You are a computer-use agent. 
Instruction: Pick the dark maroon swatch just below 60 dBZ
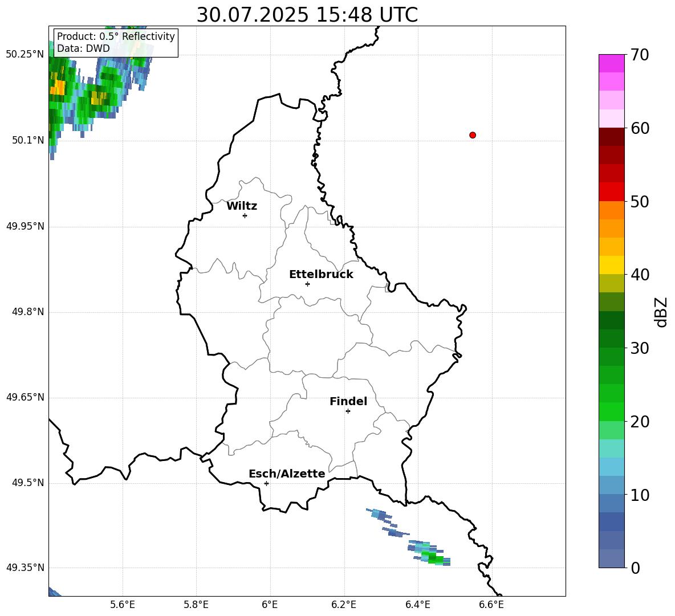pos(611,137)
